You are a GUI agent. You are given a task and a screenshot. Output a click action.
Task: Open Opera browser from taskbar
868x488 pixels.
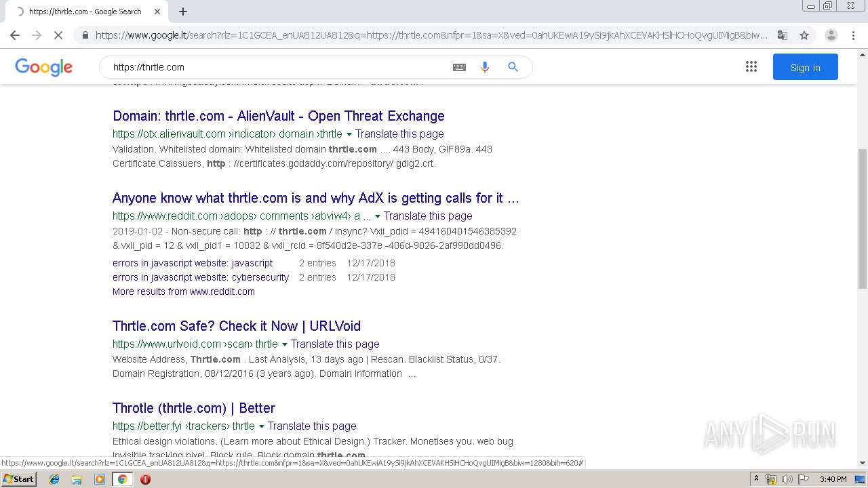tap(145, 479)
